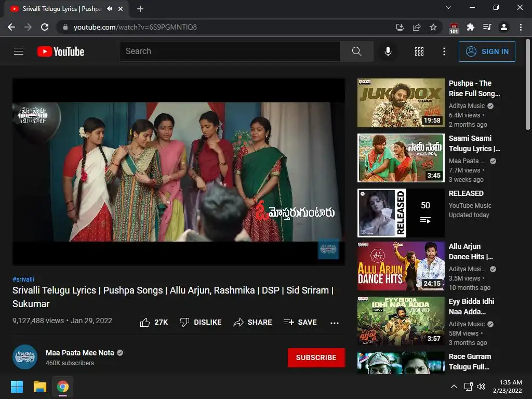Open Chrome three-dot menu
The height and width of the screenshot is (399, 532).
tap(521, 27)
